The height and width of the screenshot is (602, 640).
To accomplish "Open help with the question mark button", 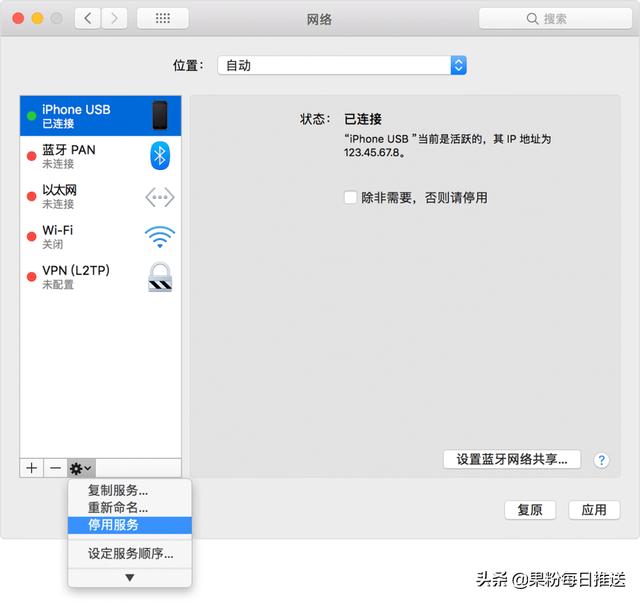I will 601,460.
